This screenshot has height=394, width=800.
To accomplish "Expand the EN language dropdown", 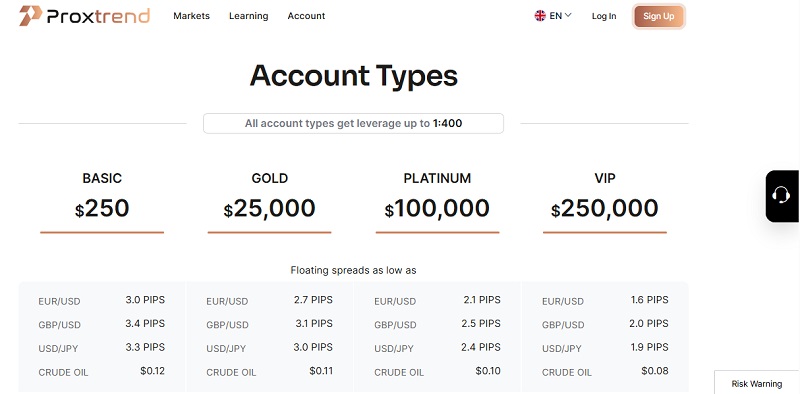I will coord(560,16).
